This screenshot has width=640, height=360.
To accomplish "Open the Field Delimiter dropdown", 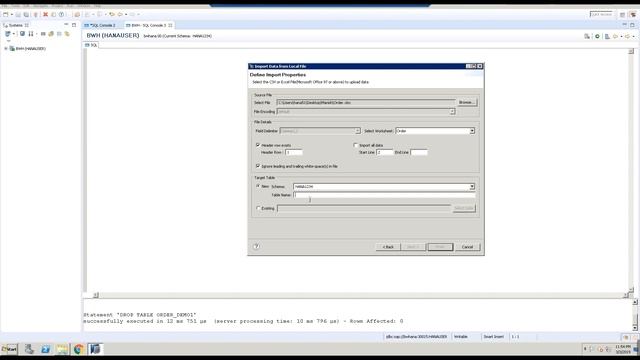I will (x=358, y=131).
